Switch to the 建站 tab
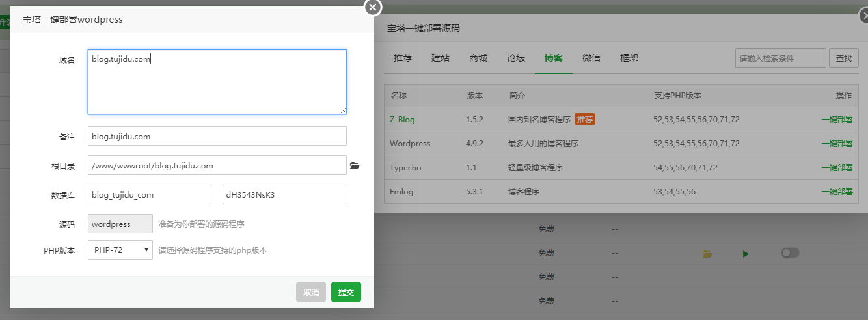Screen dimensions: 868x320 tap(441, 58)
